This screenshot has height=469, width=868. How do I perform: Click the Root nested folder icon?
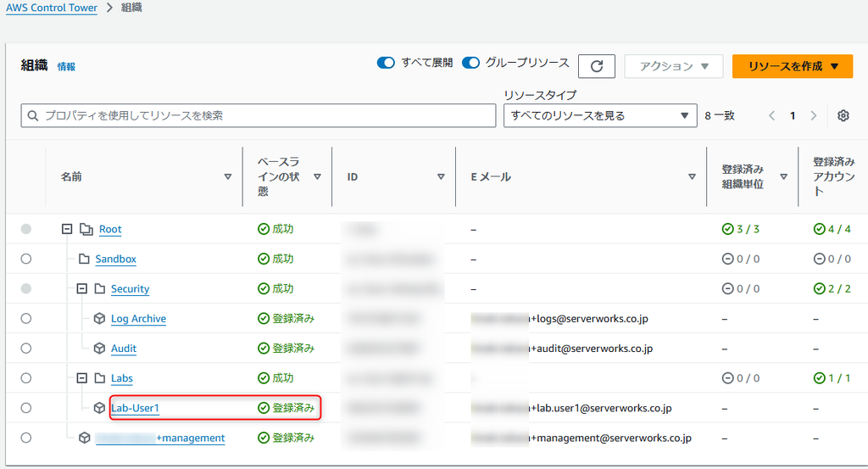tap(86, 229)
